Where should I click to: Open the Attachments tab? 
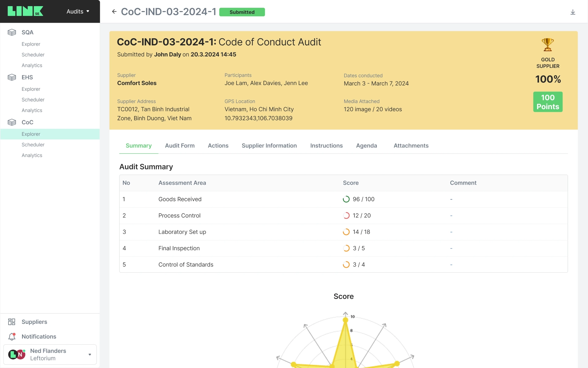pos(411,146)
